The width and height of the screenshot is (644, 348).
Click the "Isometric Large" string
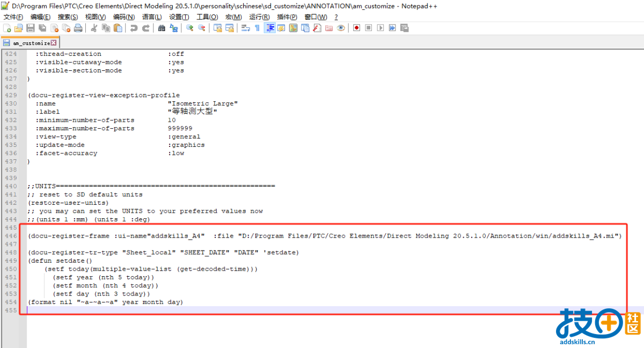coord(202,103)
